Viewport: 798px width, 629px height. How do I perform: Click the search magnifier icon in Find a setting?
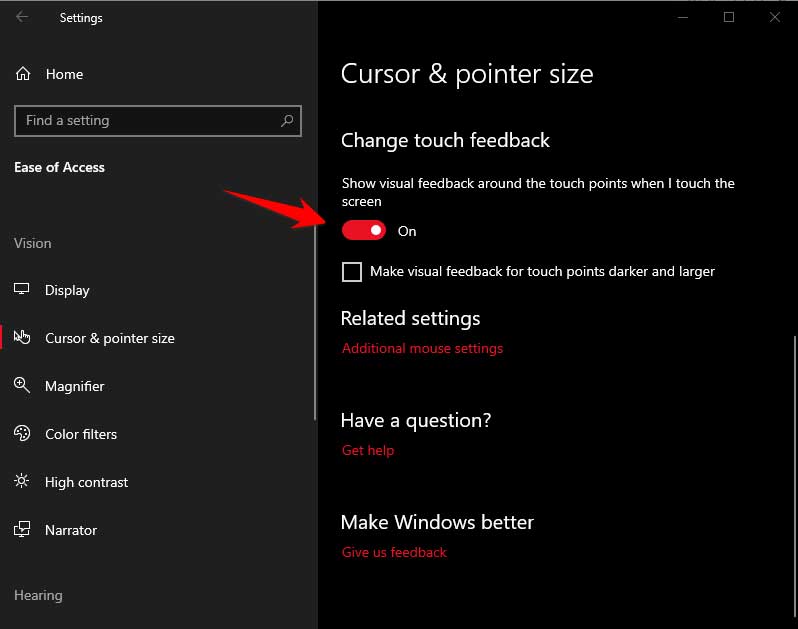[287, 121]
